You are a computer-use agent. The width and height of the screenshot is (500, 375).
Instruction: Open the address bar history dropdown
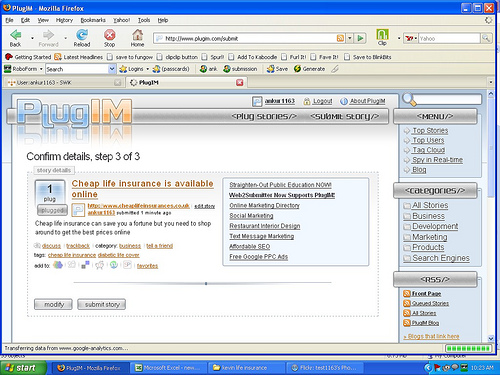[x=350, y=38]
